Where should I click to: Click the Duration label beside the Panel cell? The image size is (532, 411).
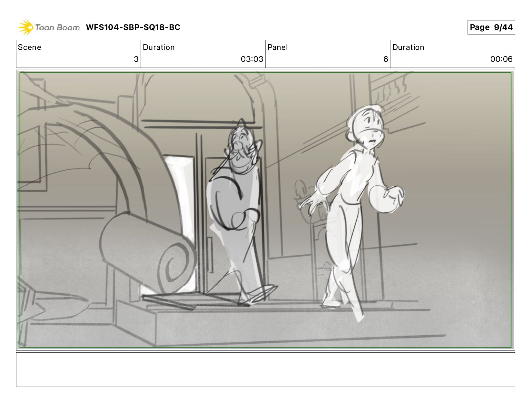point(408,47)
